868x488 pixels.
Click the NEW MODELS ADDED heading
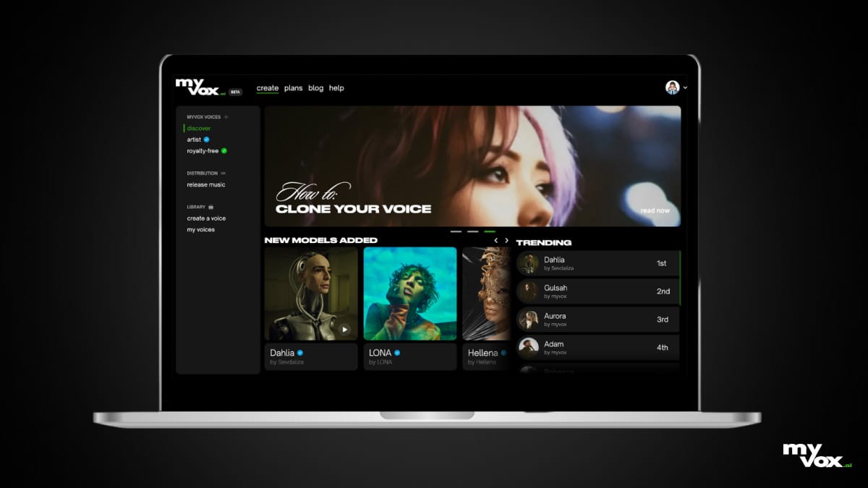point(321,240)
